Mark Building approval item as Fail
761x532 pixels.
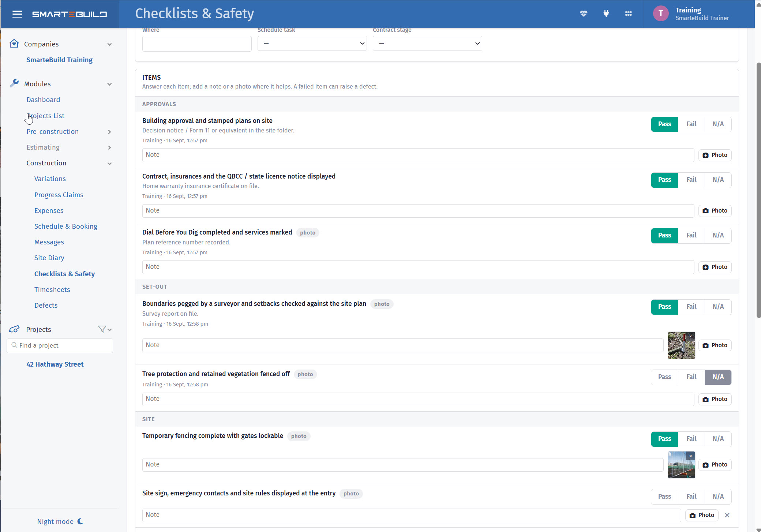691,124
